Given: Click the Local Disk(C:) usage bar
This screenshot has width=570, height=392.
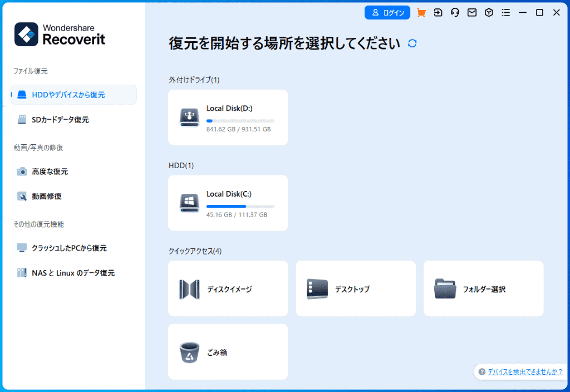Looking at the screenshot, I should 240,206.
